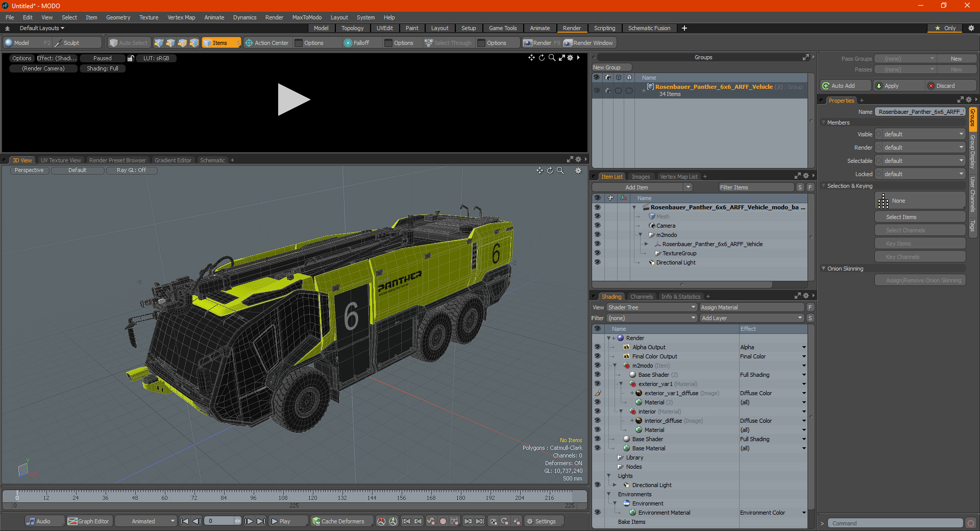Click Discard button
980x531 pixels.
(951, 86)
